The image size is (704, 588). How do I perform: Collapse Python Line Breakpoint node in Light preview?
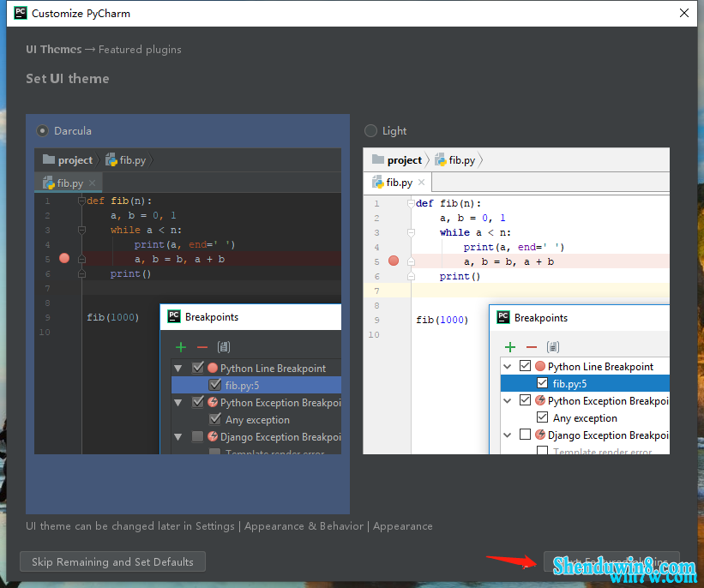pyautogui.click(x=508, y=367)
